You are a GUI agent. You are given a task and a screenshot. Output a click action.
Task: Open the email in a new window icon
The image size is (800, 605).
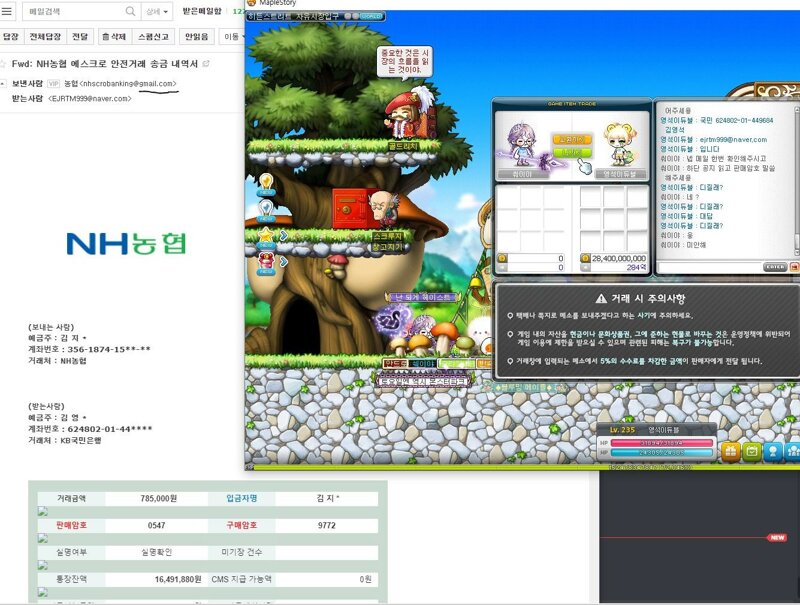(206, 63)
